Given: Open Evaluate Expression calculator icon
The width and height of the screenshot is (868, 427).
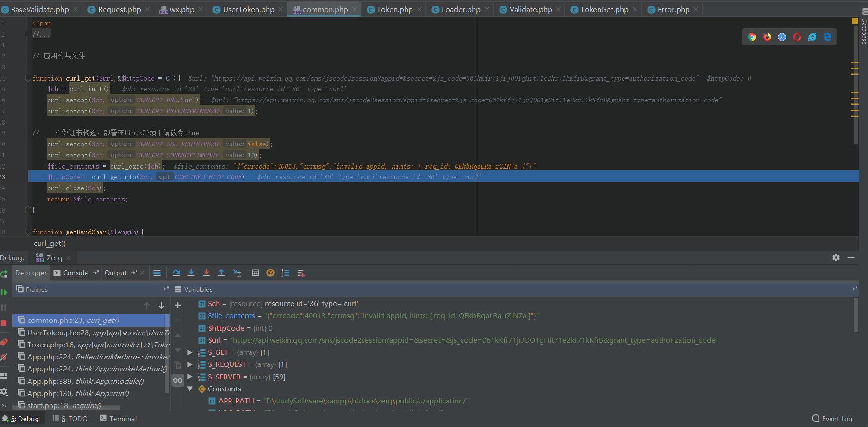Looking at the screenshot, I should click(256, 273).
